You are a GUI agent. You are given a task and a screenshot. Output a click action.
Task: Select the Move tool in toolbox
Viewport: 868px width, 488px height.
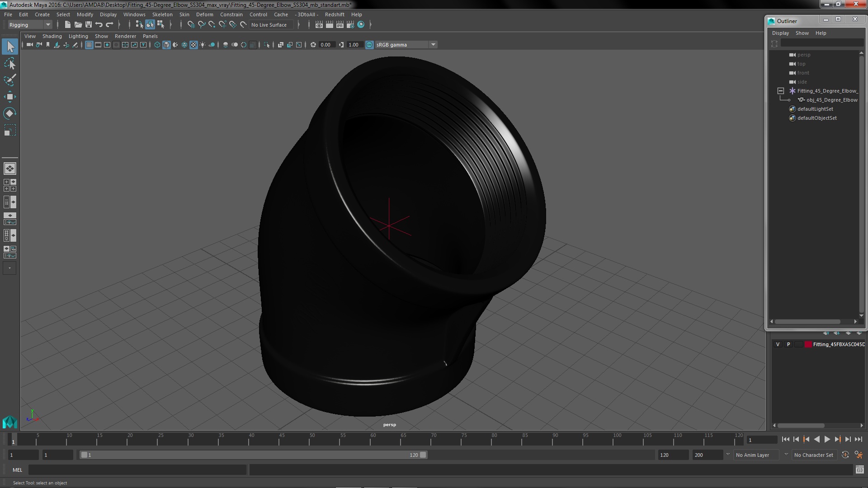click(9, 97)
